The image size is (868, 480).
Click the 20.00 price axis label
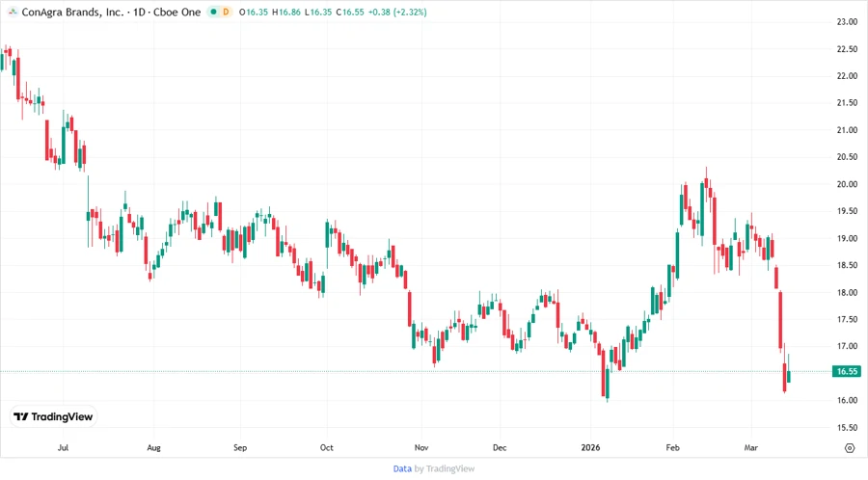[847, 184]
